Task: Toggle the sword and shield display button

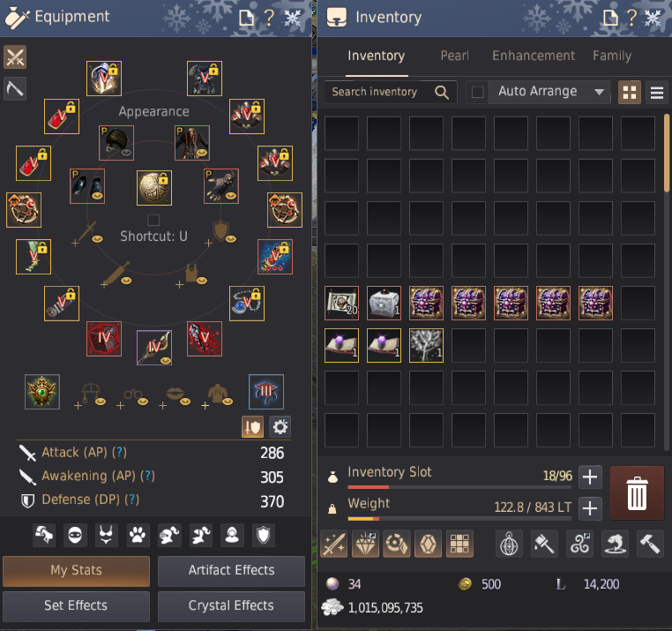Action: point(252,427)
